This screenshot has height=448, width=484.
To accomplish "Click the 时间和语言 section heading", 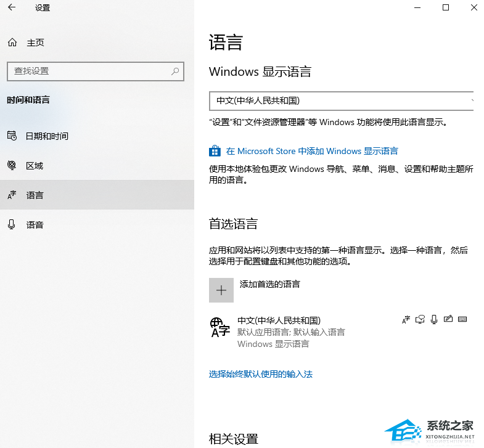I will [x=28, y=100].
